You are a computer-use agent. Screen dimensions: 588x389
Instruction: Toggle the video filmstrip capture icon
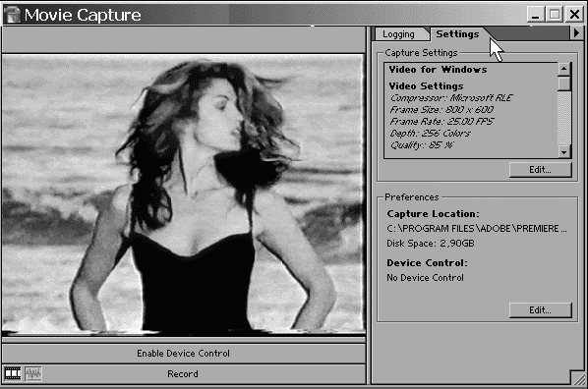pyautogui.click(x=13, y=373)
